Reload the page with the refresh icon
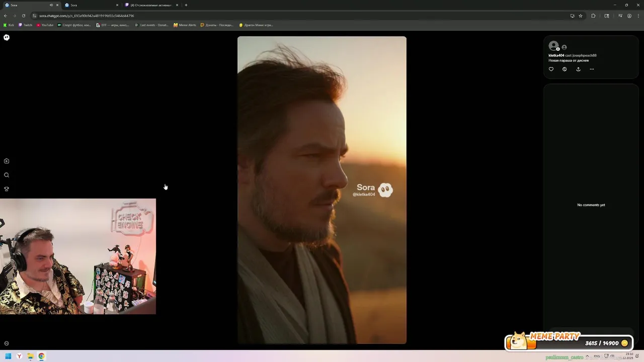644x362 pixels. click(23, 16)
